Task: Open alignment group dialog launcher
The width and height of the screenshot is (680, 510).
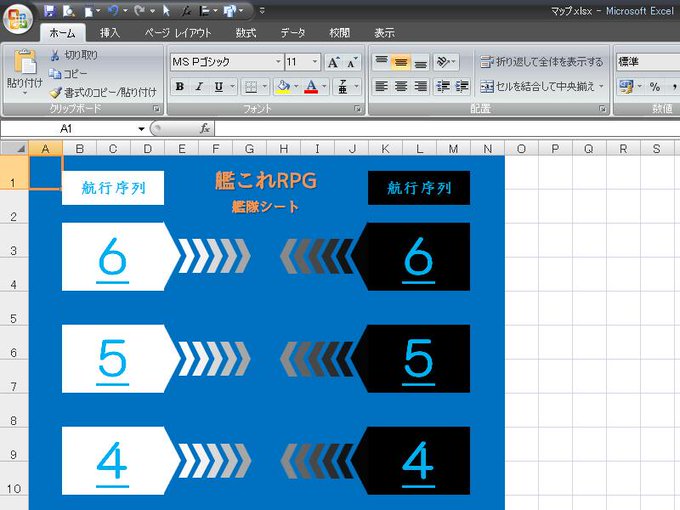Action: tap(602, 109)
